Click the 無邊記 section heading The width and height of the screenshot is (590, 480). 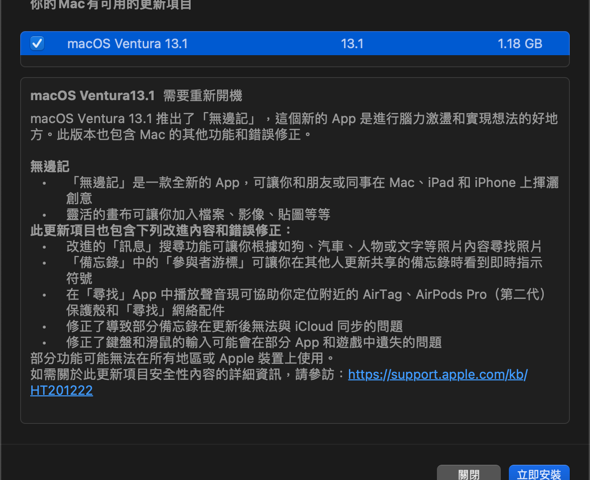coord(50,166)
